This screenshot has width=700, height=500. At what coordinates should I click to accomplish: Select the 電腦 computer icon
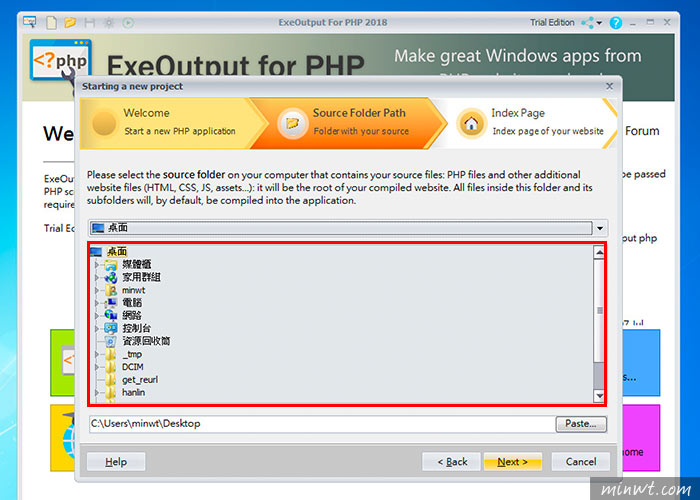tap(111, 303)
